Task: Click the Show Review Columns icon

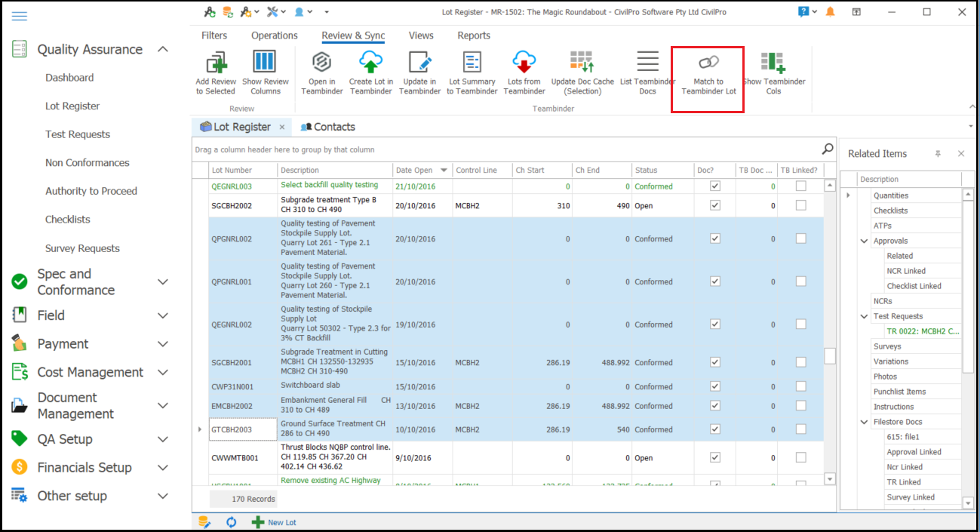Action: click(265, 61)
